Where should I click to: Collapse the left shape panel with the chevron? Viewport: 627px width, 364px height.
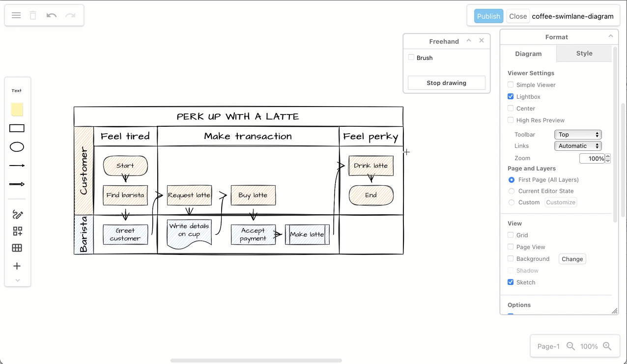(18, 280)
